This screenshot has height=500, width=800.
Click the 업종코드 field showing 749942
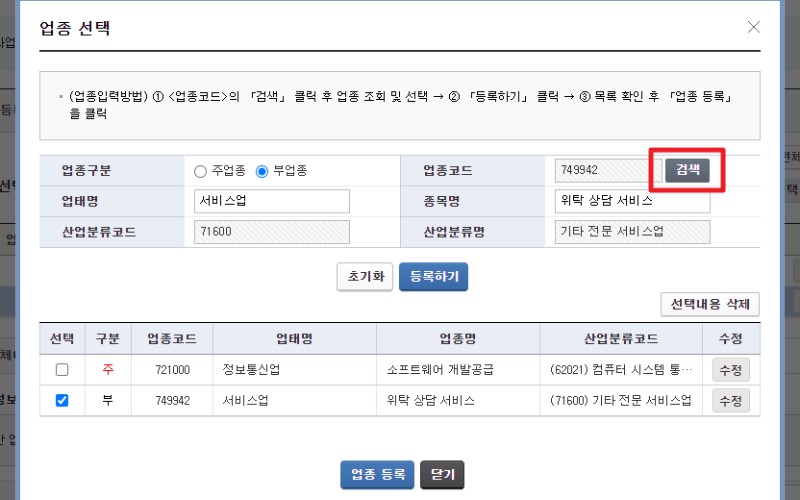pos(608,170)
